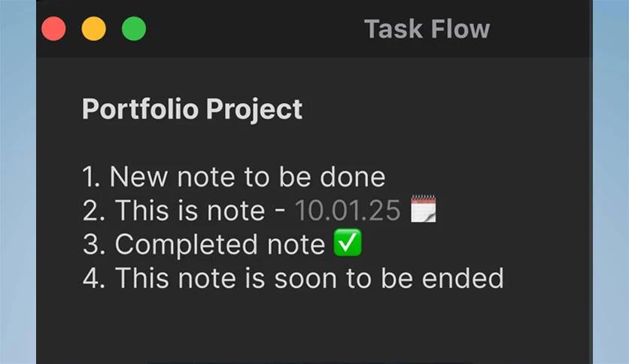Click This note is soon to be ended
629x364 pixels.
(309, 278)
